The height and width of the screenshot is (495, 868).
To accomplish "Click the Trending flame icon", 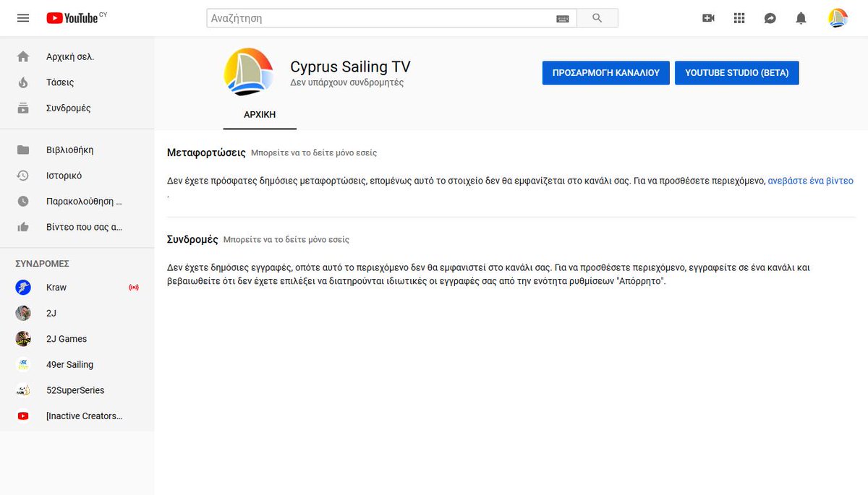I will [23, 82].
